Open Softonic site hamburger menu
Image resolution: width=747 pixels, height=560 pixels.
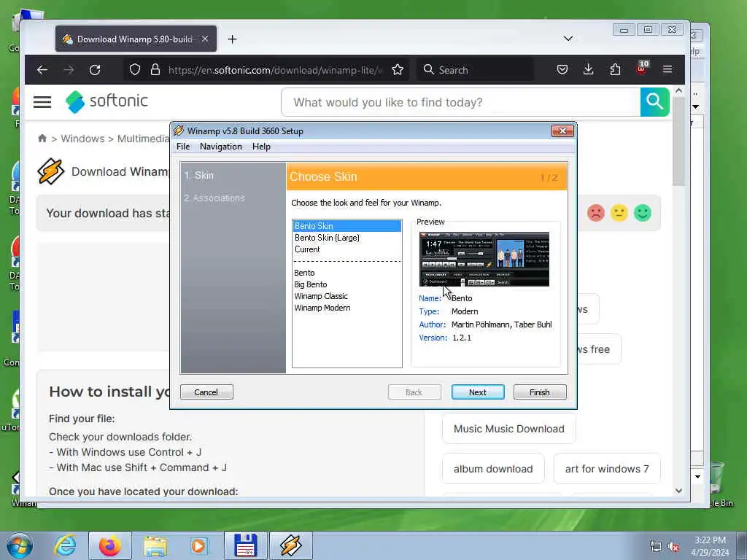pyautogui.click(x=42, y=102)
